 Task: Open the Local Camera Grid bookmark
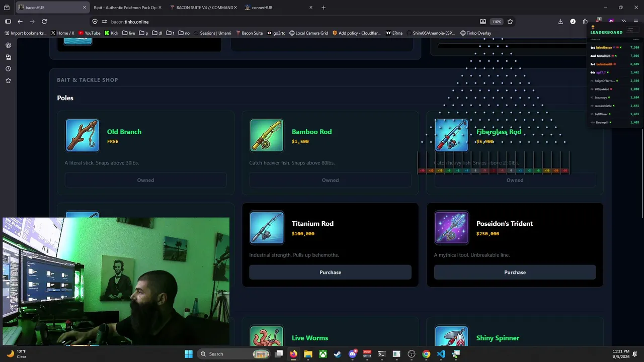[308, 33]
